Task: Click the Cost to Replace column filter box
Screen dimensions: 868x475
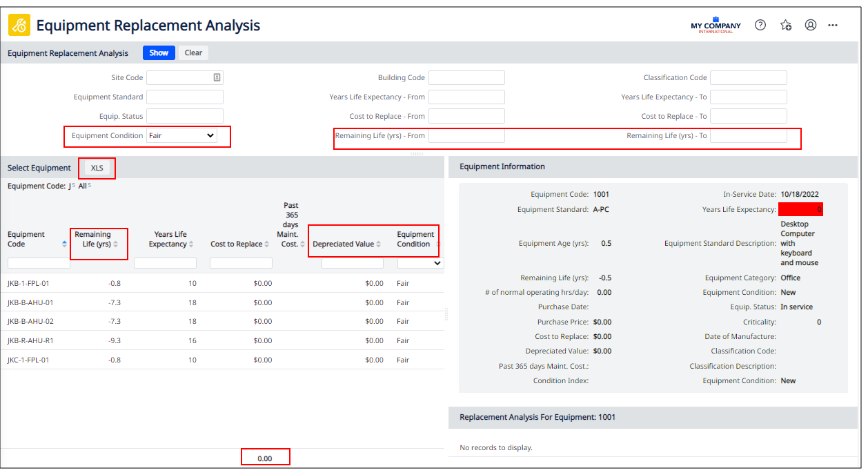Action: click(241, 263)
